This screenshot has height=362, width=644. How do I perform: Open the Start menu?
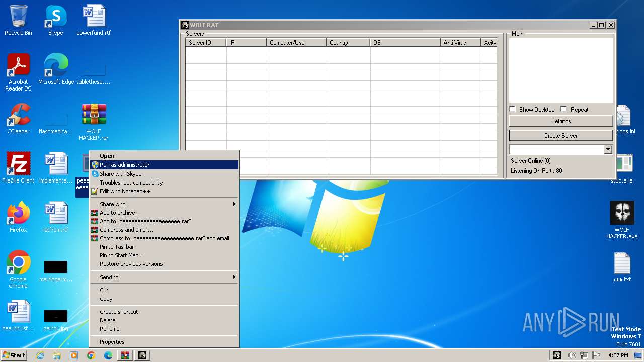[14, 355]
